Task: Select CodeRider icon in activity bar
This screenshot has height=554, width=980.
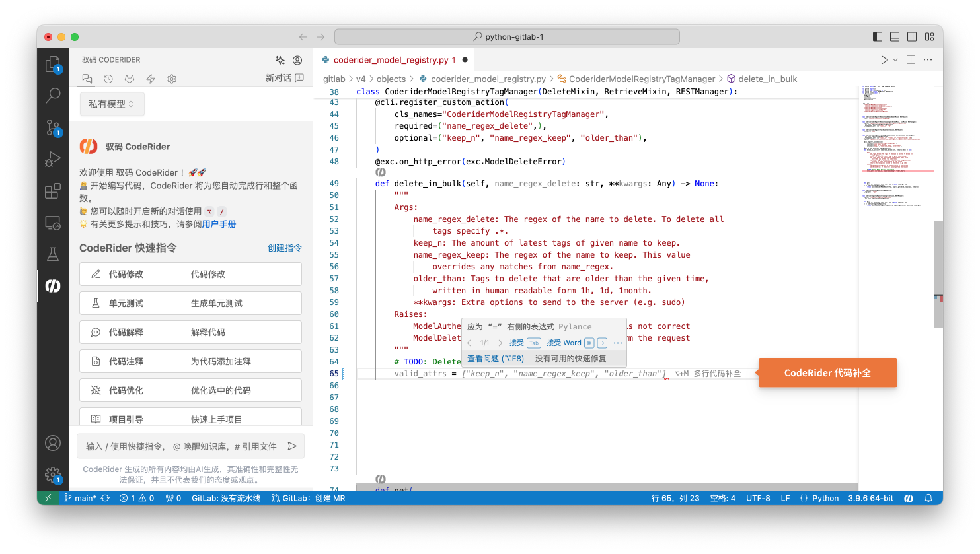Action: (x=53, y=286)
